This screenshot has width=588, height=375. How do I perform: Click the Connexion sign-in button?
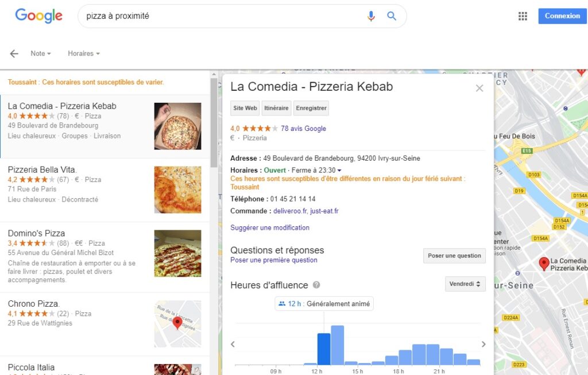tap(562, 16)
